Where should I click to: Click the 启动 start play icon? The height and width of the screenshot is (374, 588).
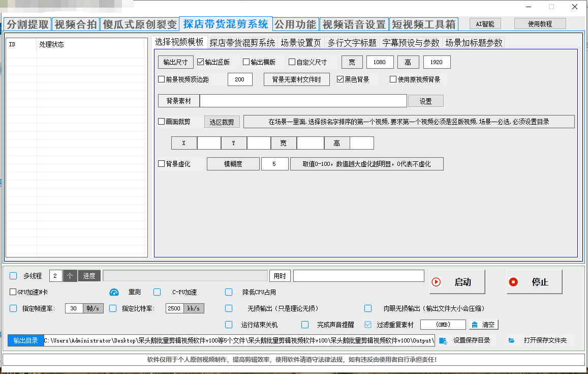point(436,282)
